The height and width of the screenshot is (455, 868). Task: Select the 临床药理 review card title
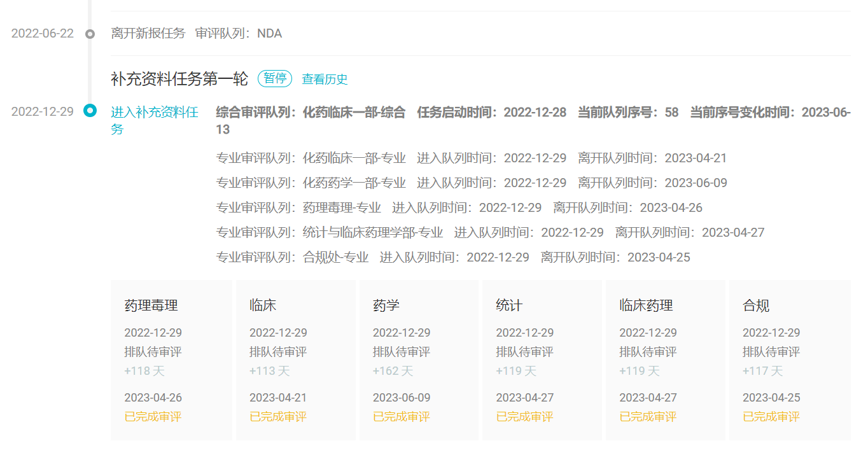[x=646, y=305]
